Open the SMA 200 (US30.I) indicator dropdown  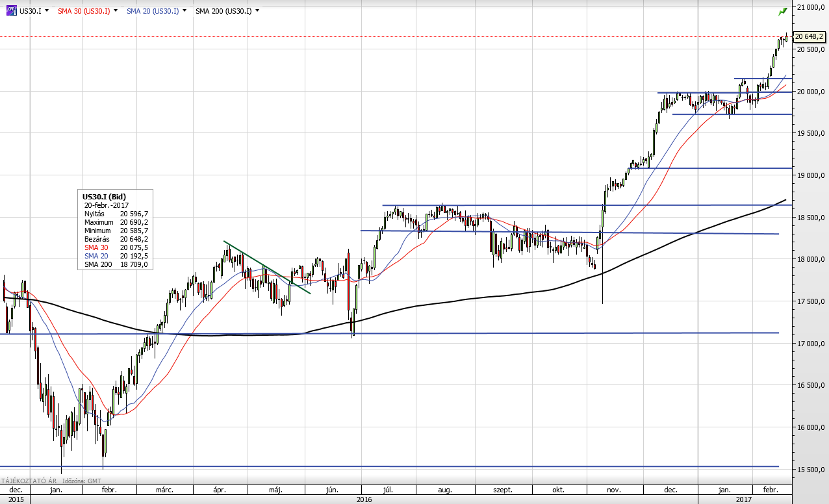pos(257,11)
